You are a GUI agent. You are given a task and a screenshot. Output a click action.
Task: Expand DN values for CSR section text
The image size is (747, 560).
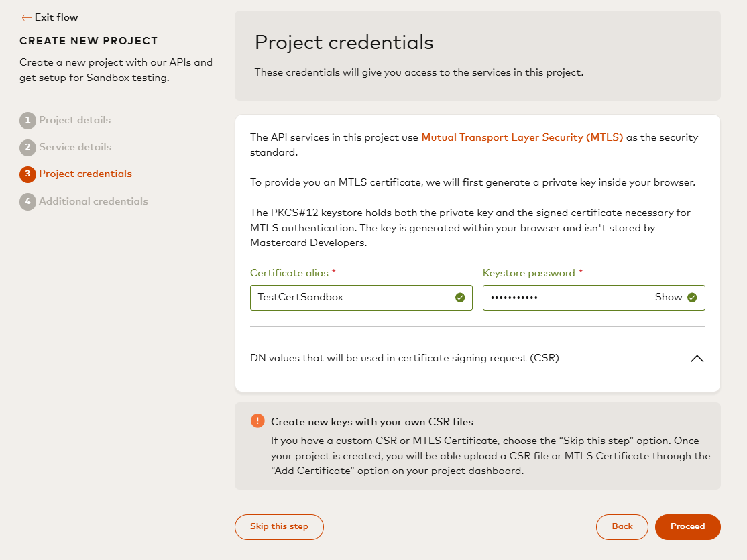click(404, 358)
